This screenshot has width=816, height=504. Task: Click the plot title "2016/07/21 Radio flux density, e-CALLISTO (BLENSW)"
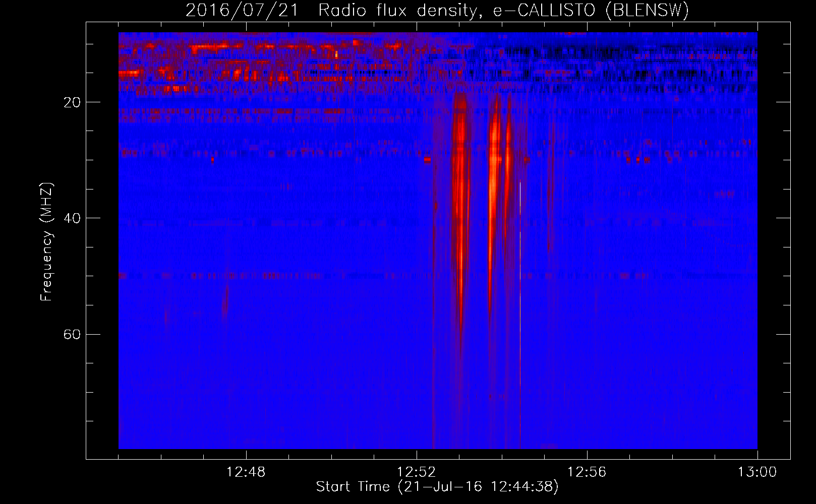[437, 10]
